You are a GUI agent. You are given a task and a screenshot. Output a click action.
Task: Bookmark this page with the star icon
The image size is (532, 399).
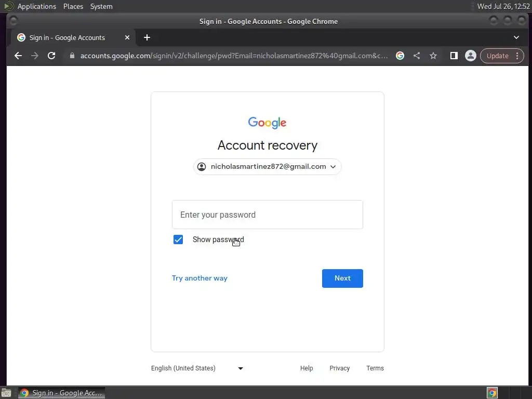433,56
